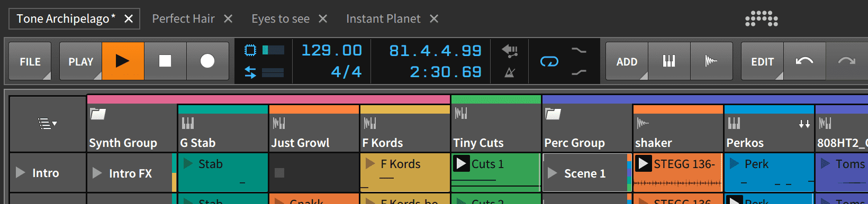The width and height of the screenshot is (868, 204).
Task: Toggle the arranger loop icon
Action: point(549,62)
